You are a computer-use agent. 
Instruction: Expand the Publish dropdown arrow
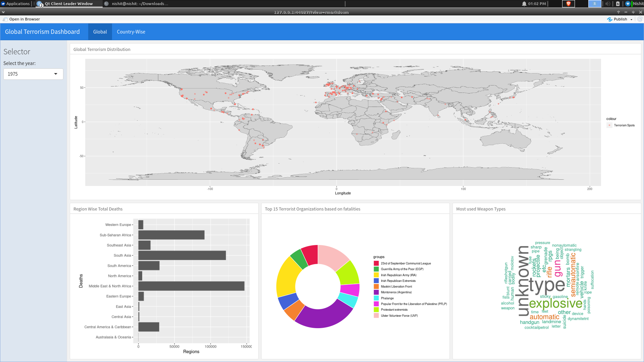631,19
